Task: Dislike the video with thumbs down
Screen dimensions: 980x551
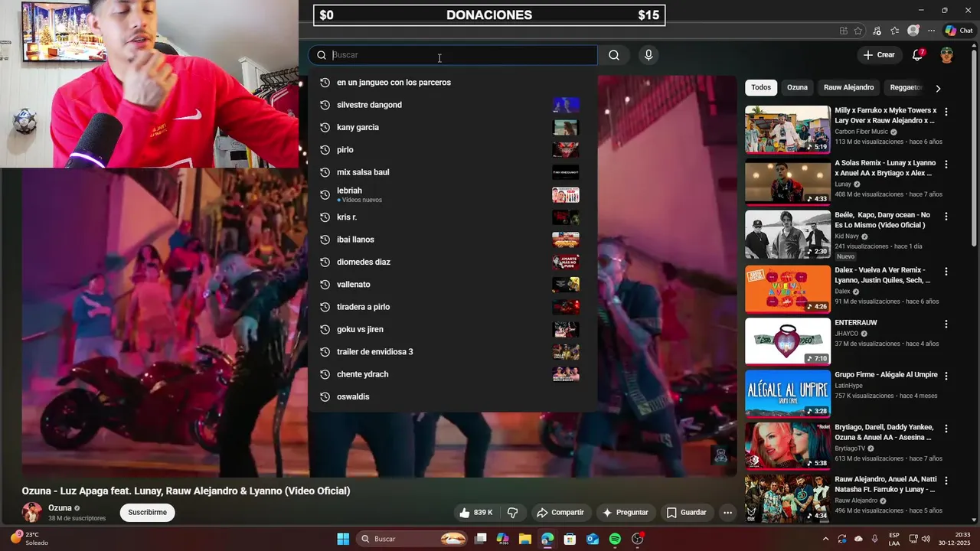Action: coord(513,513)
